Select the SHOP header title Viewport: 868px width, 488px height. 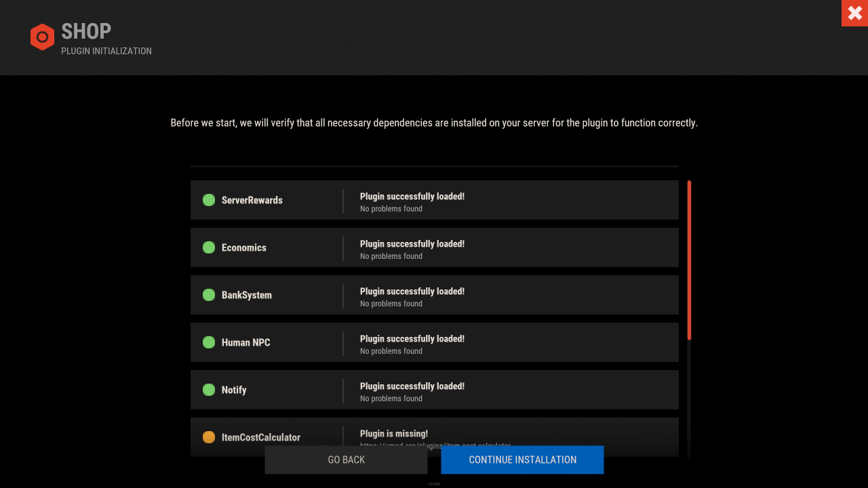[x=85, y=30]
